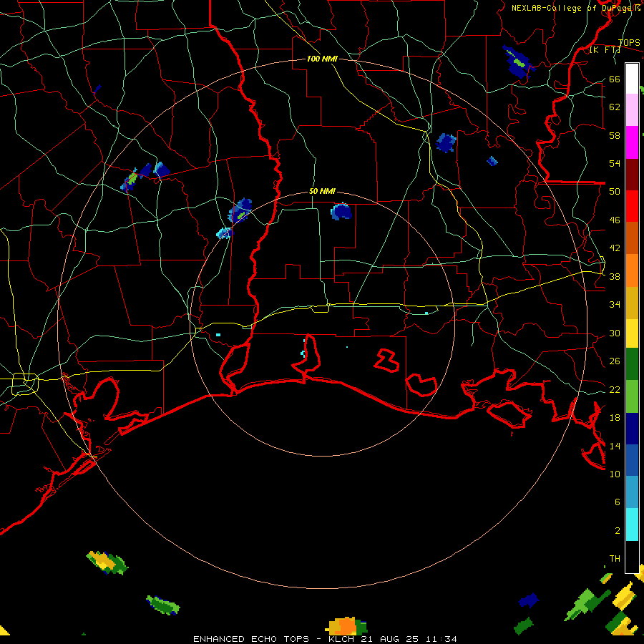Click the dark green legend swatch
644x644 pixels.
[x=632, y=364]
